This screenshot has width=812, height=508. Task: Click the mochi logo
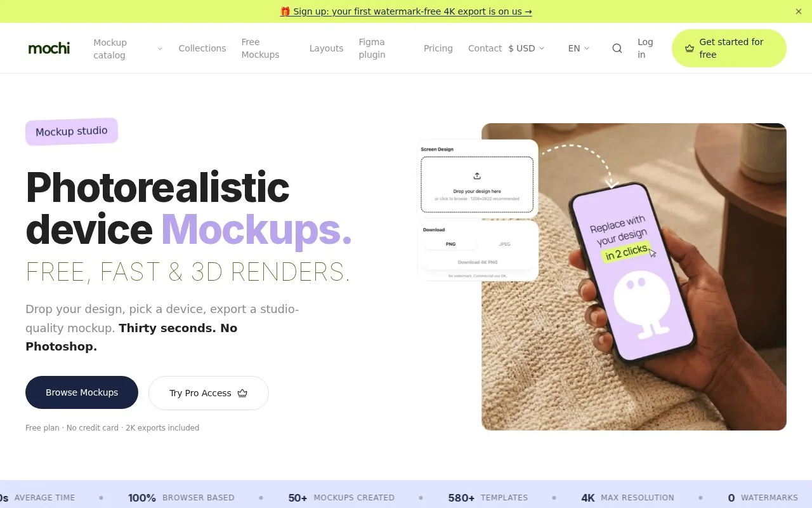[49, 48]
